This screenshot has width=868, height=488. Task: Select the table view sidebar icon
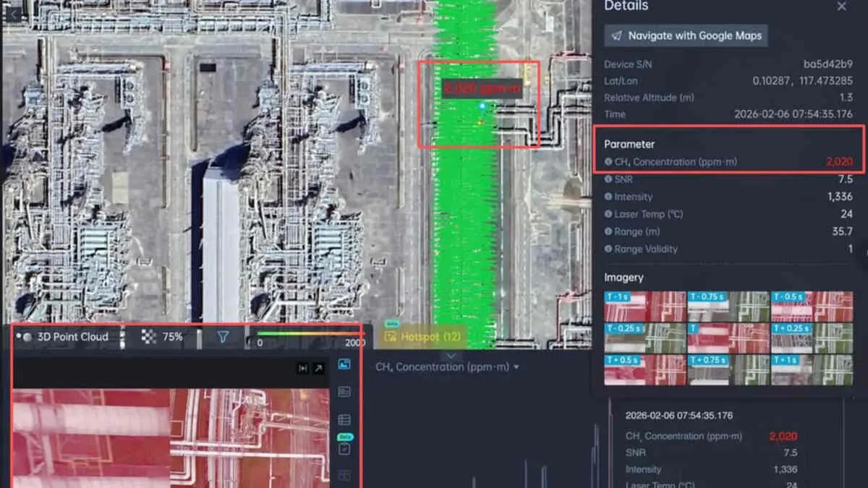coord(344,420)
